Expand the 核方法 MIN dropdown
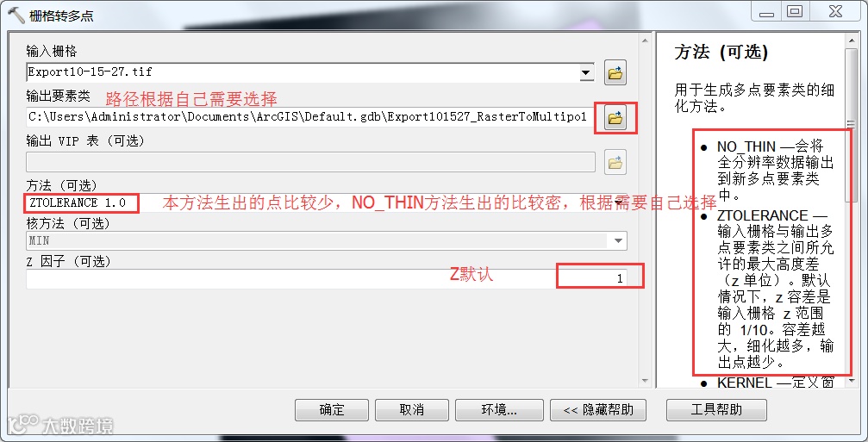Viewport: 868px width, 442px height. pyautogui.click(x=618, y=240)
